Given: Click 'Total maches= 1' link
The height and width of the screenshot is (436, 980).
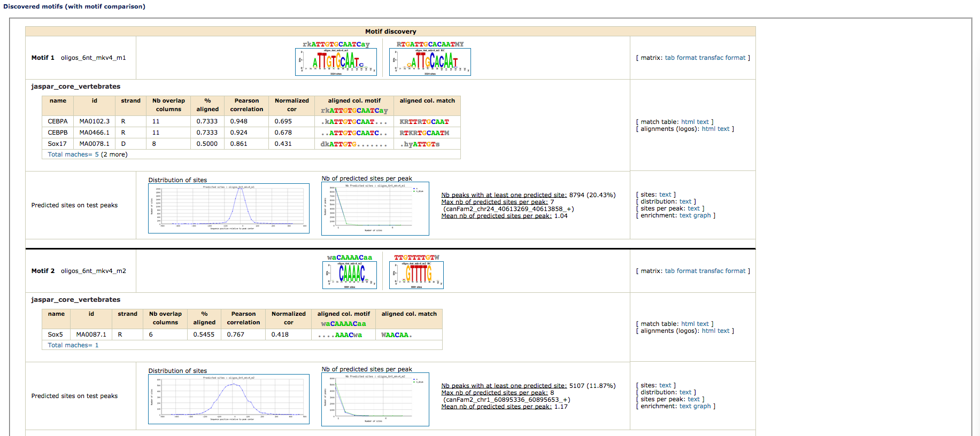Looking at the screenshot, I should 73,345.
